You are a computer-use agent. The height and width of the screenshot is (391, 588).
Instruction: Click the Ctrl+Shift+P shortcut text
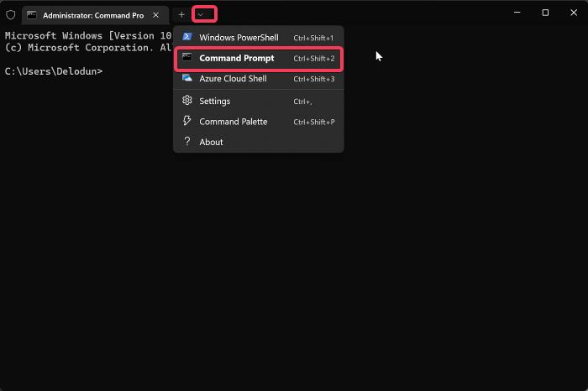coord(314,123)
